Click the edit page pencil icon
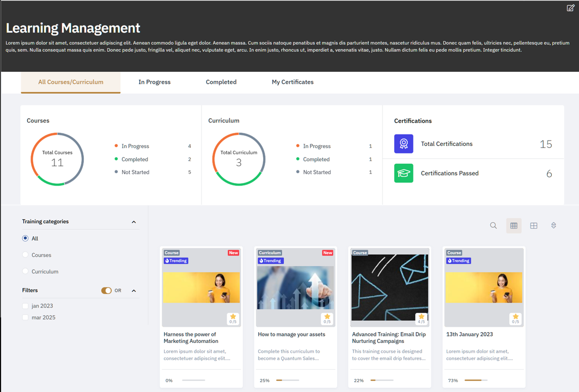Image resolution: width=579 pixels, height=392 pixels. tap(570, 8)
